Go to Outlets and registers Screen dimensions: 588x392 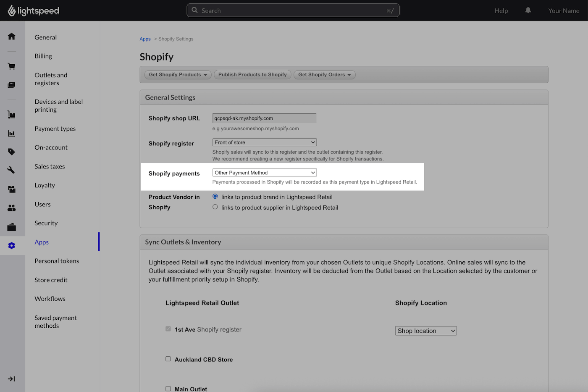[x=51, y=79]
